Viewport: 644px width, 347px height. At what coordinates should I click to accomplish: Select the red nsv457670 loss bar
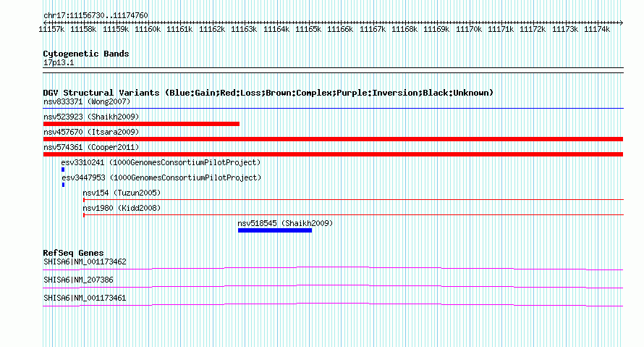point(333,139)
